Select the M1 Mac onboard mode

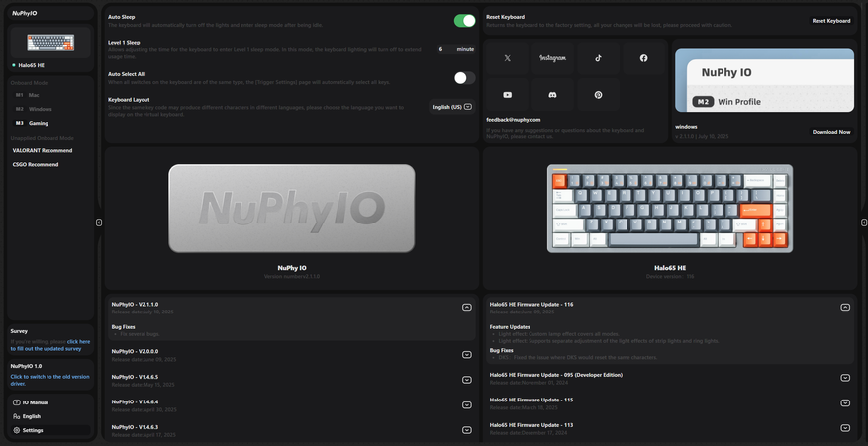[50, 95]
